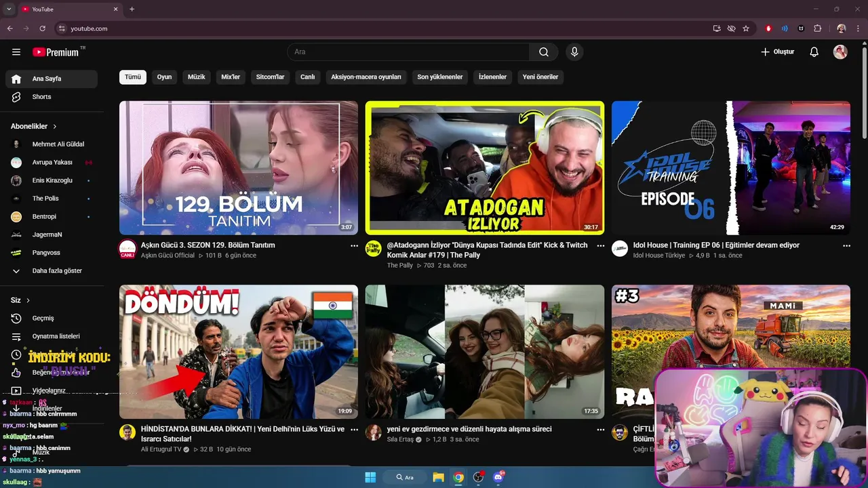Viewport: 868px width, 488px height.
Task: Open Oynatma listeleri
Action: [52, 336]
